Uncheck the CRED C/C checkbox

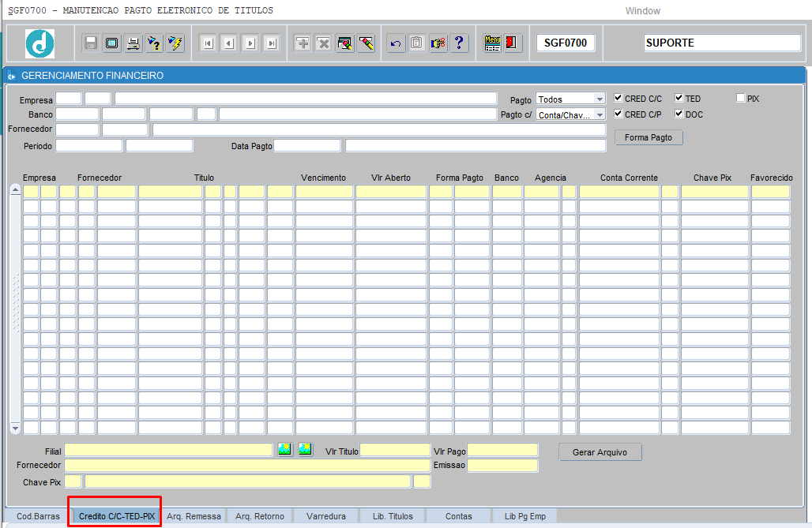coord(618,99)
